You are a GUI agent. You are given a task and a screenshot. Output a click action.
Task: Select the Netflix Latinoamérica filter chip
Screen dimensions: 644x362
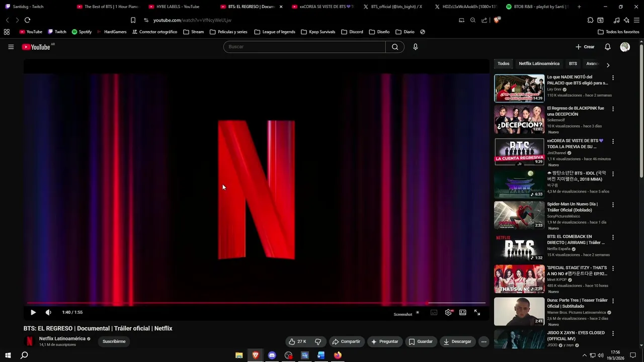click(539, 64)
